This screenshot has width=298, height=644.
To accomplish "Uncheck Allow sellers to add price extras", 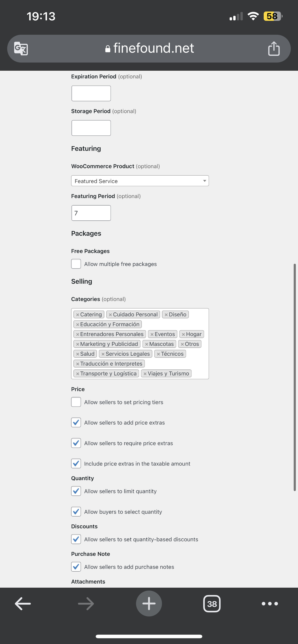I will tap(76, 422).
